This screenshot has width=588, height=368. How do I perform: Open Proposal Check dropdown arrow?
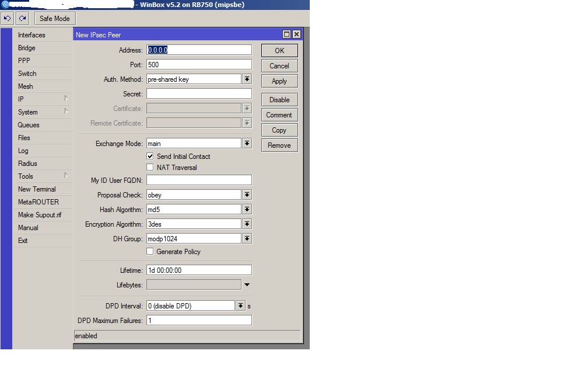coord(247,195)
